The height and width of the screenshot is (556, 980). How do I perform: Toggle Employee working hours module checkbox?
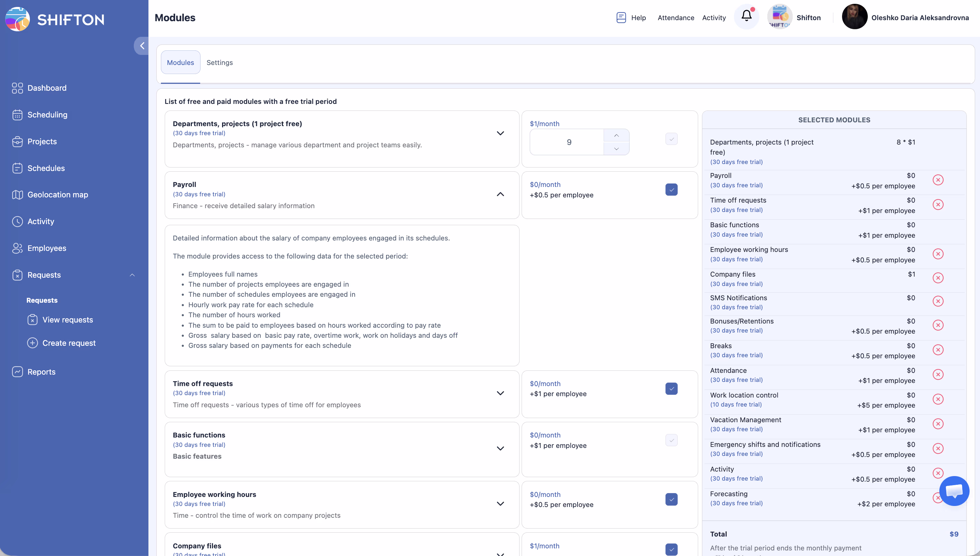tap(671, 499)
